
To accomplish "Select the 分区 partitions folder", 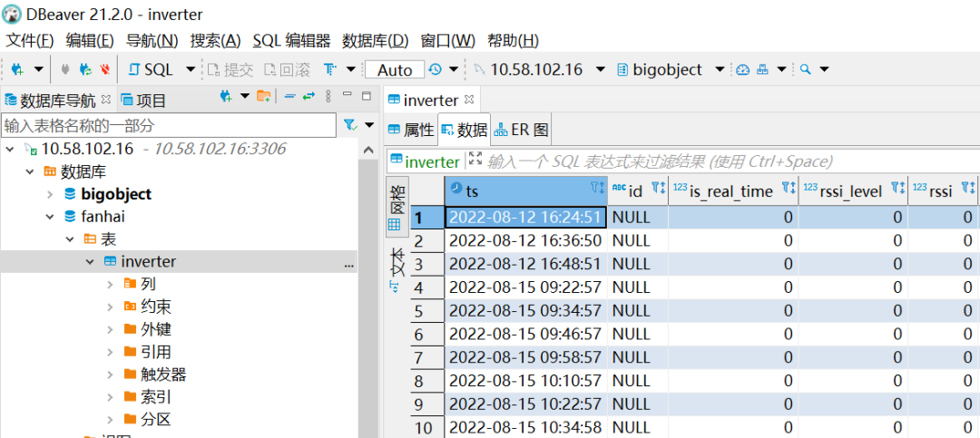I will (156, 419).
